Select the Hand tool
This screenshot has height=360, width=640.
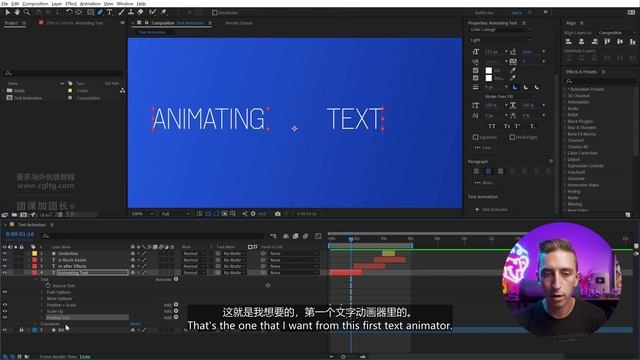[x=17, y=13]
